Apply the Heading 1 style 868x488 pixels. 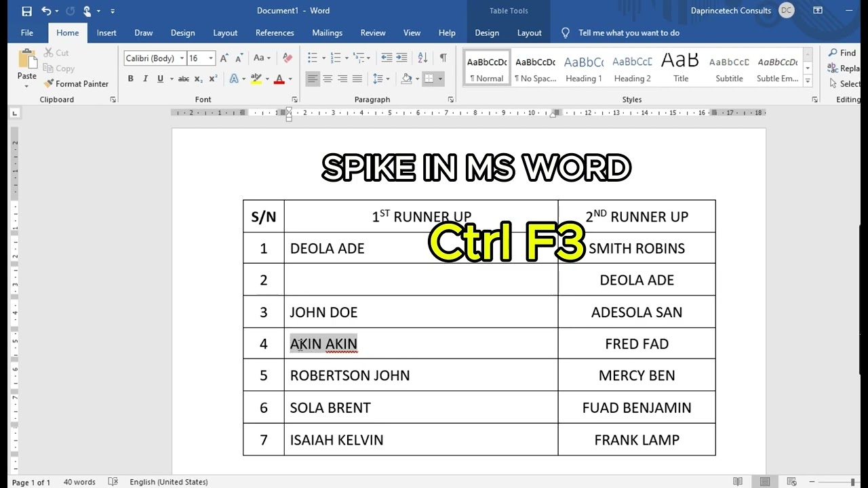[x=584, y=68]
